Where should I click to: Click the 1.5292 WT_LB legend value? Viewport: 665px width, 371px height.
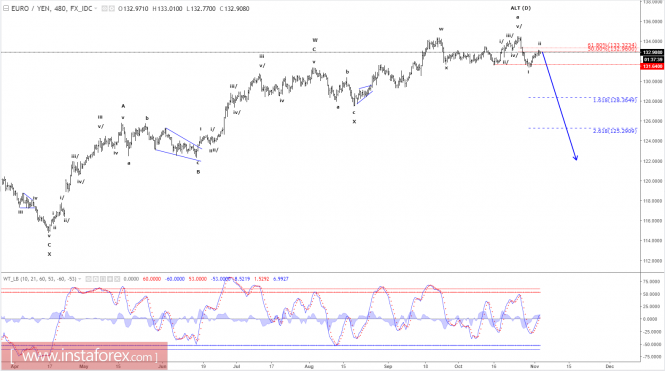coord(261,279)
